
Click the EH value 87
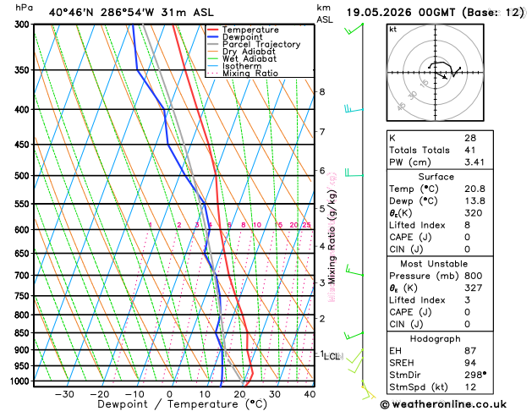click(470, 351)
